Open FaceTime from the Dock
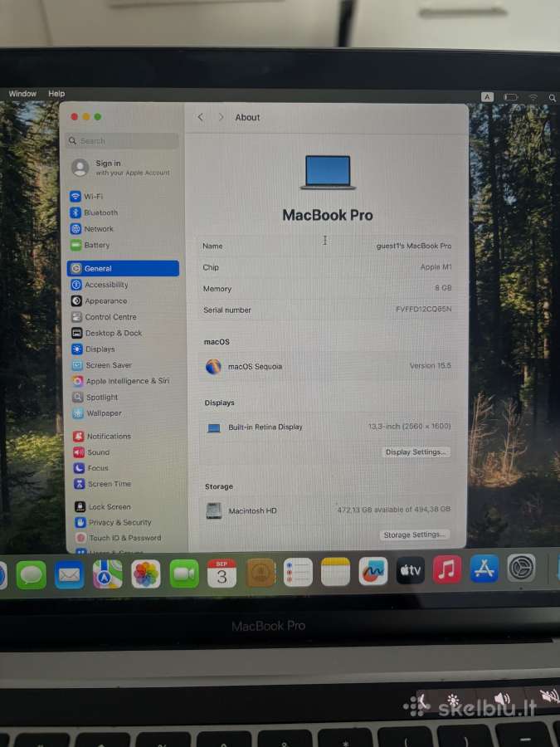560x747 pixels. pos(184,573)
